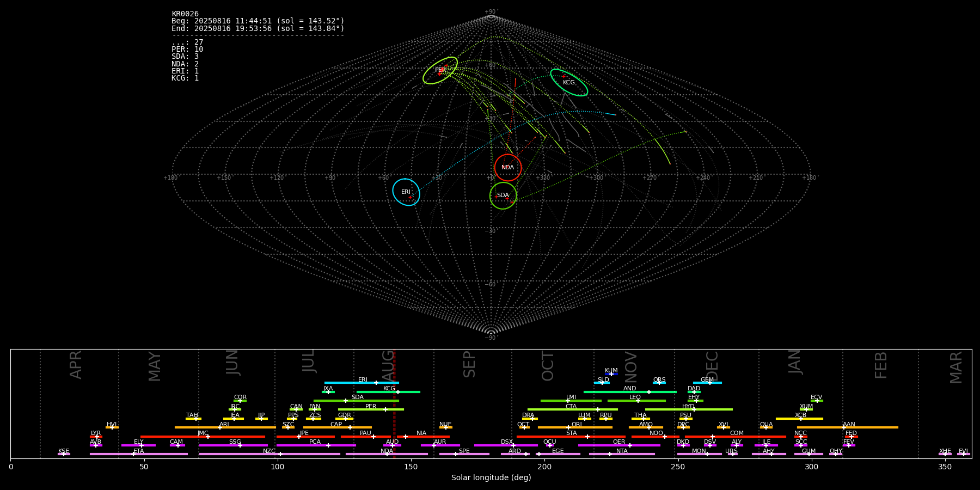Click the cyan ERI bar in the timeline
This screenshot has width=980, height=490.
coord(362,383)
